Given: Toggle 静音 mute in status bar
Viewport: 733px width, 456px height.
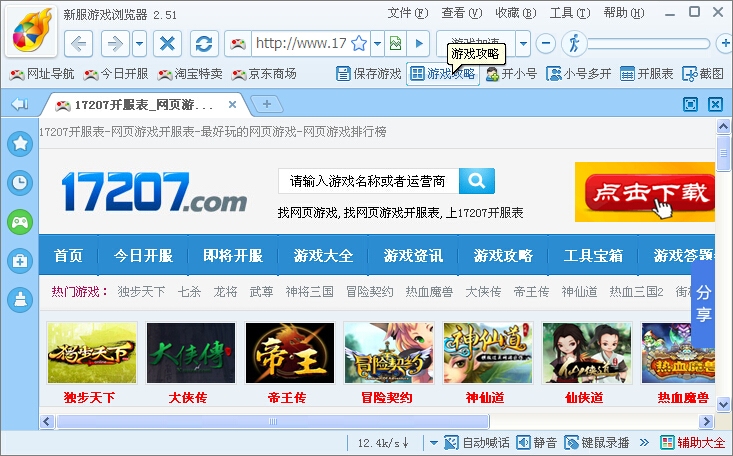Looking at the screenshot, I should coord(537,442).
